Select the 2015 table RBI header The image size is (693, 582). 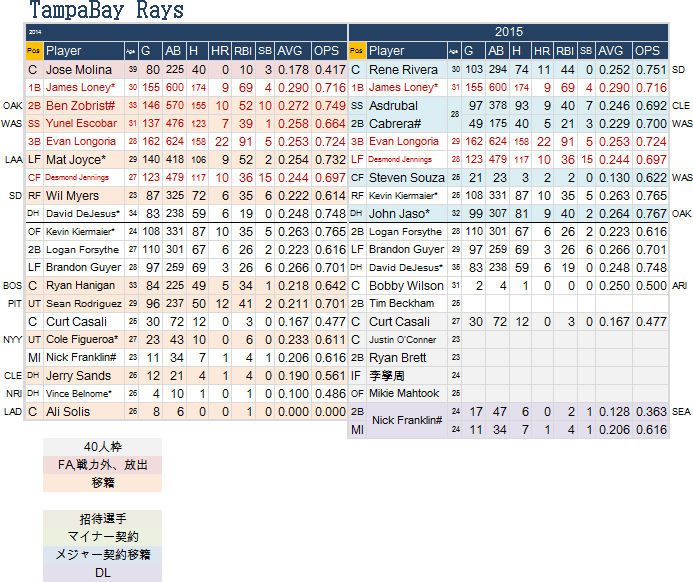[x=565, y=51]
